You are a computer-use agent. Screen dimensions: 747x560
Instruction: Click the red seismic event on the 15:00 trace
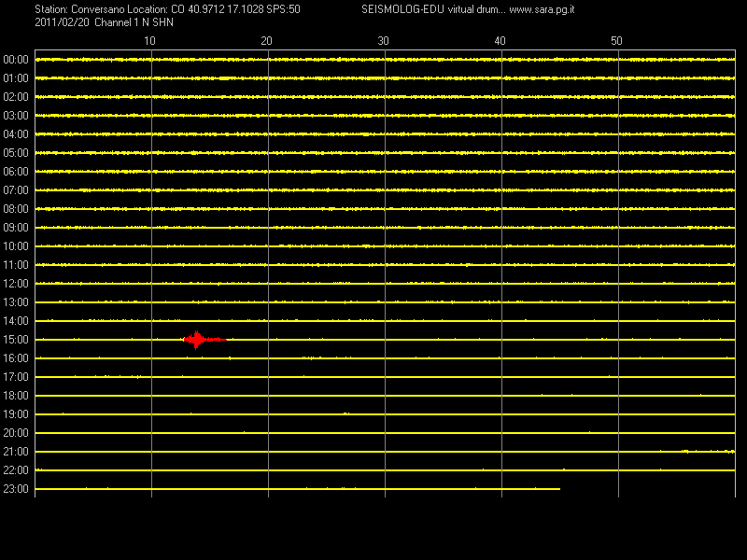204,340
